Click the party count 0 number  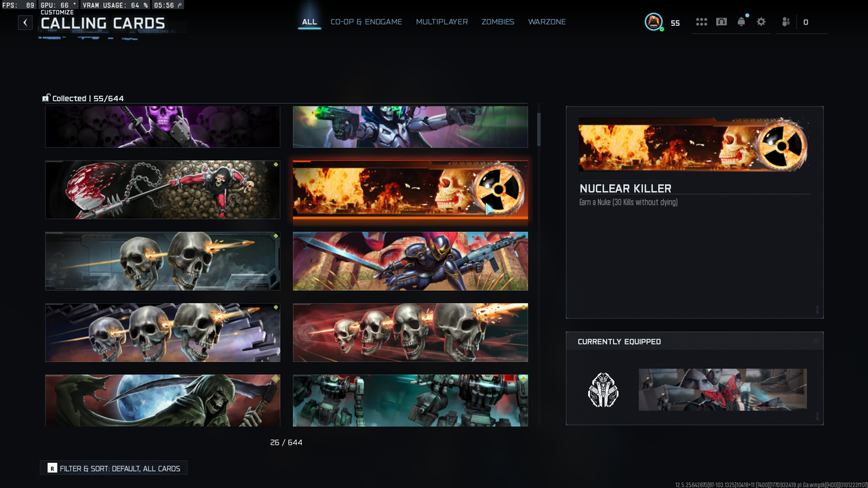(806, 22)
